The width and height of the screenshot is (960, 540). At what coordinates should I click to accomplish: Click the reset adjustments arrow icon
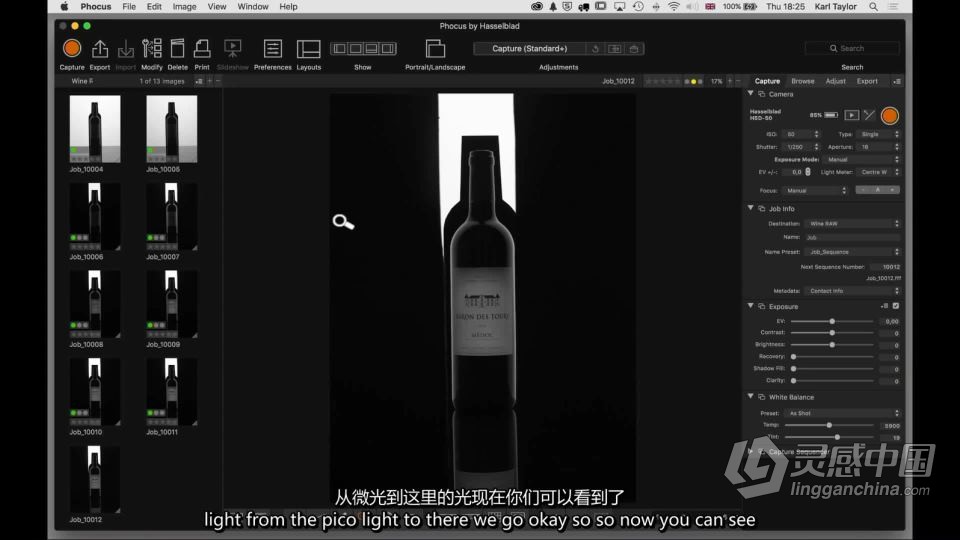click(x=595, y=48)
